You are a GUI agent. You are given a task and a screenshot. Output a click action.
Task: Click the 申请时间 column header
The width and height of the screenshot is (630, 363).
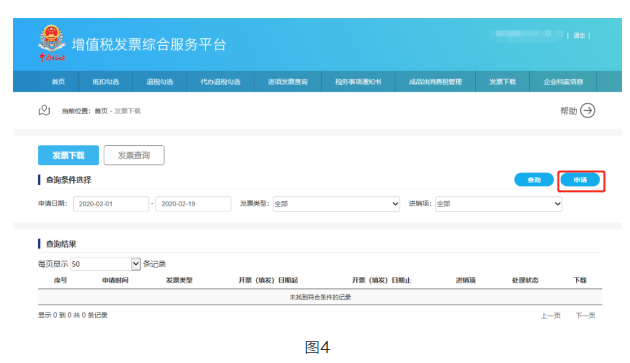(115, 280)
